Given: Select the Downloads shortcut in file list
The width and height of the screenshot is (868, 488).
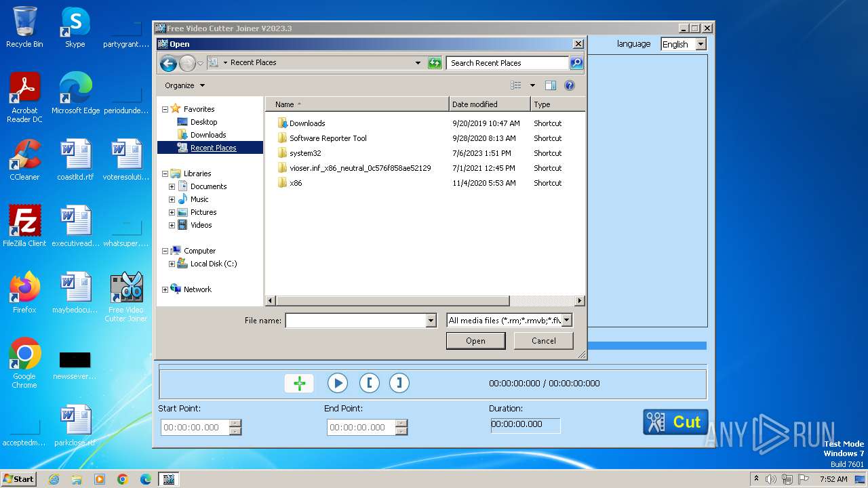Looking at the screenshot, I should coord(307,123).
